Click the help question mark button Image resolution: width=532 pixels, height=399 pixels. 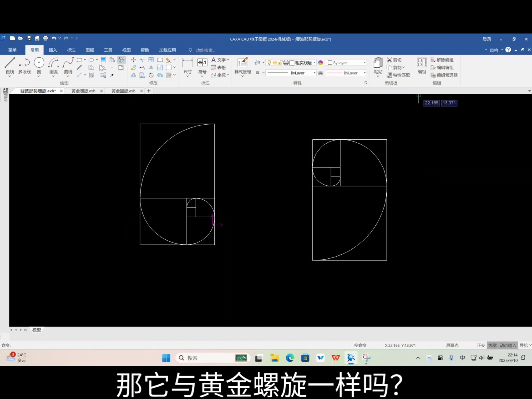[508, 50]
